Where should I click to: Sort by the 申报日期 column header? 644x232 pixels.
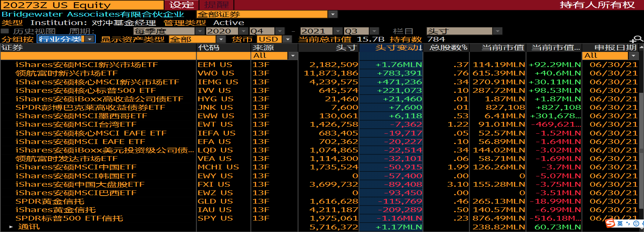610,48
